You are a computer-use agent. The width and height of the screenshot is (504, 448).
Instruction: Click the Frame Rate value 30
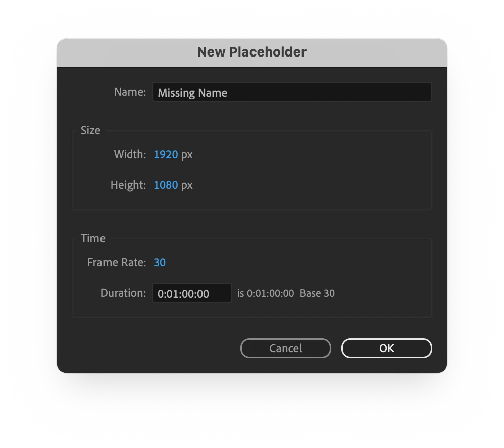tap(160, 263)
